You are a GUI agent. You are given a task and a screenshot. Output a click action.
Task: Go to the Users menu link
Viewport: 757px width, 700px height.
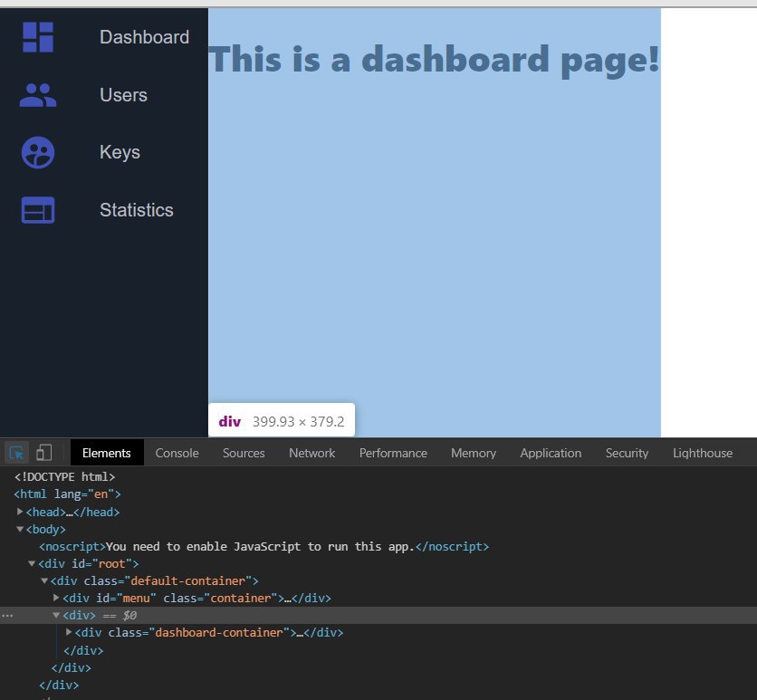click(123, 95)
